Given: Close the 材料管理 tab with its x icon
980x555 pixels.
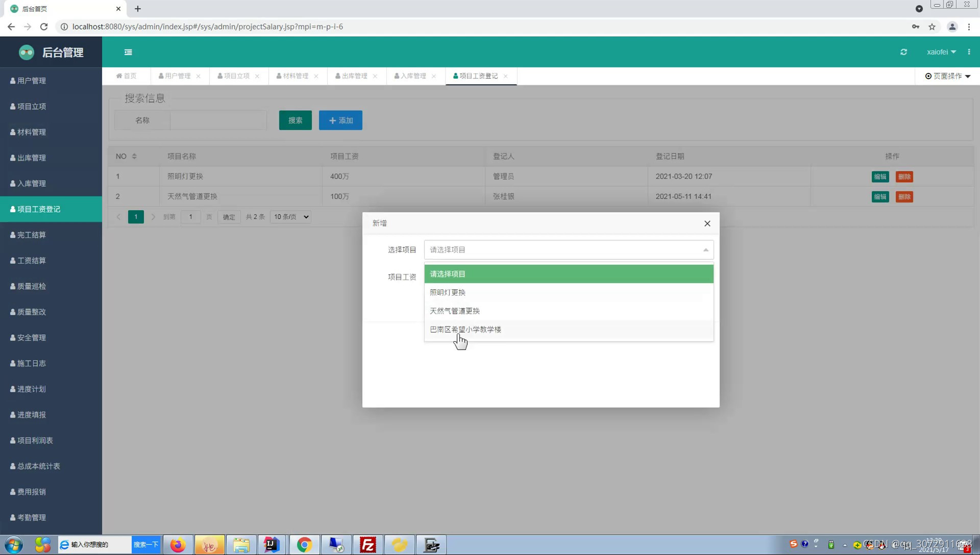Looking at the screenshot, I should tap(316, 76).
